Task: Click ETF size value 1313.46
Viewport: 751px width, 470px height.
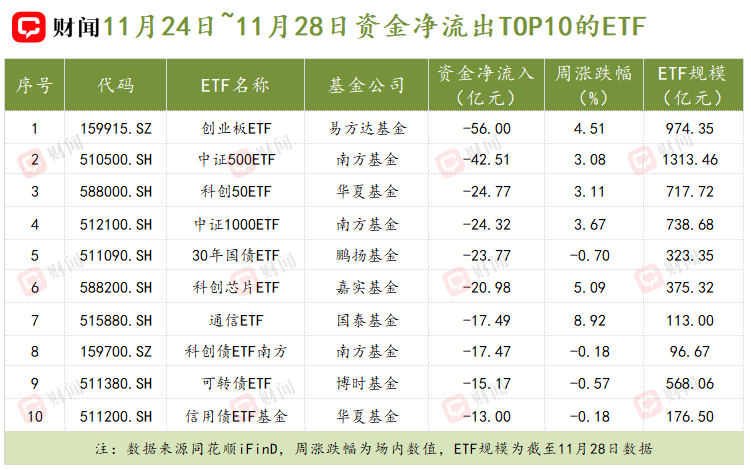Action: coord(690,160)
